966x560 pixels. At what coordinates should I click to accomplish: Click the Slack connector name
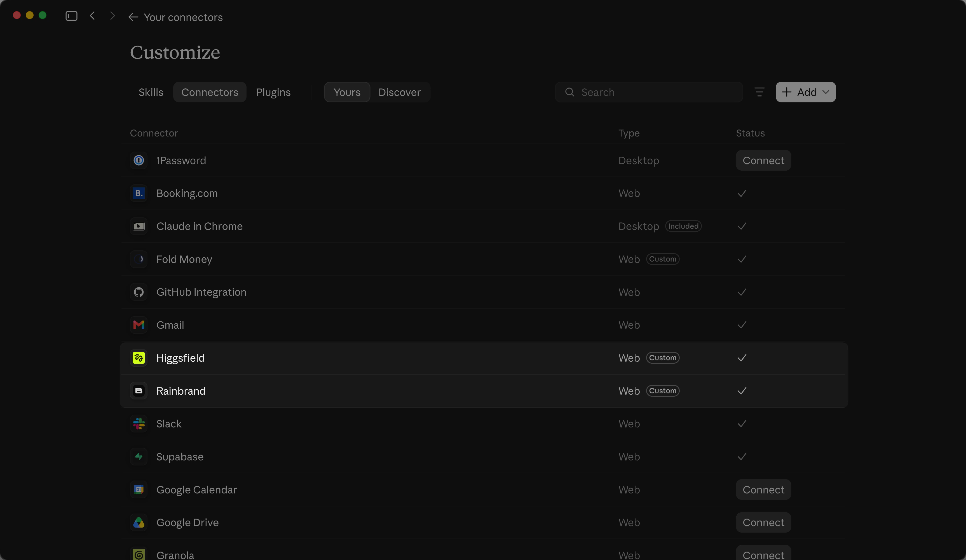click(169, 424)
